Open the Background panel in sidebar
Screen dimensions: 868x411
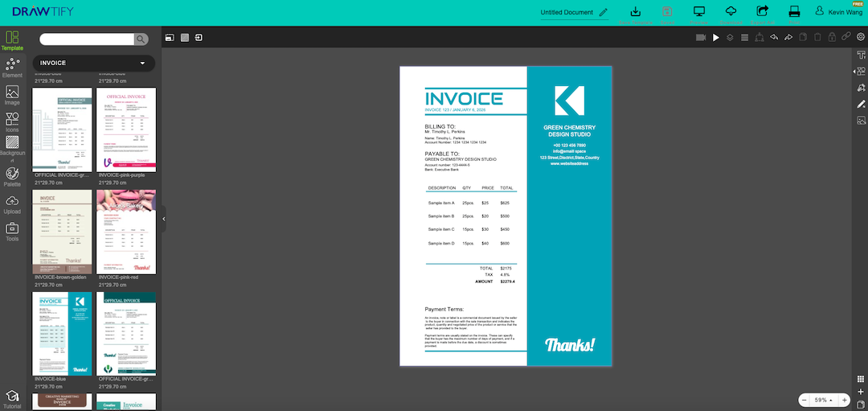(x=12, y=149)
